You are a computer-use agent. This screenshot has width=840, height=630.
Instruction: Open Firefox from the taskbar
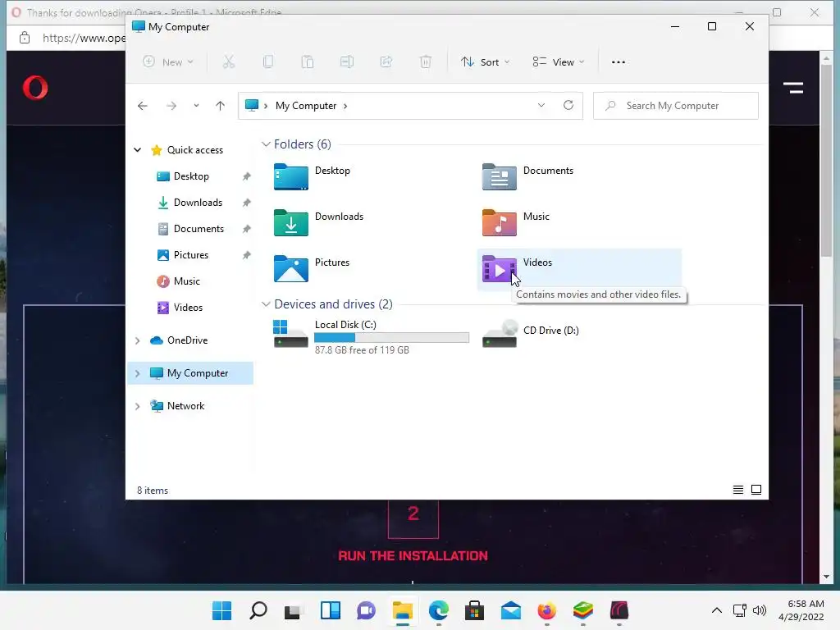point(546,610)
